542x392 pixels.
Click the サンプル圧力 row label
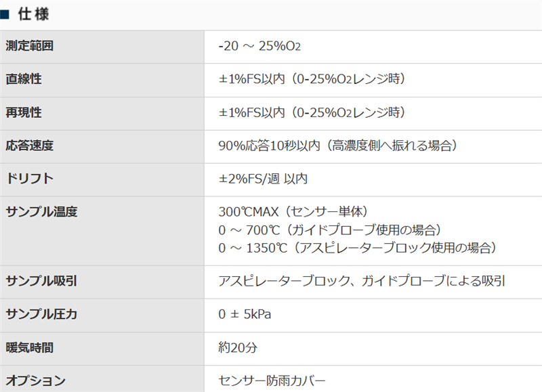(x=41, y=314)
